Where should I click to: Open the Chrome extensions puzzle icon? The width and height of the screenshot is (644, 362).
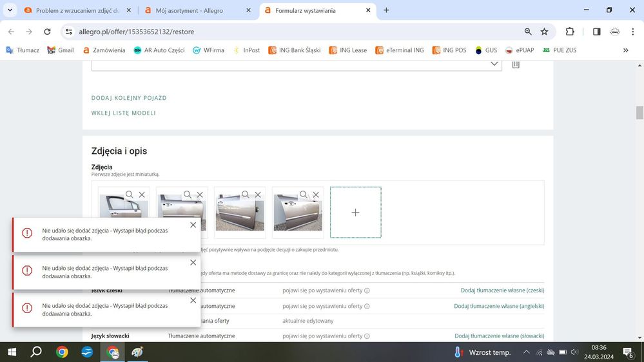coord(570,32)
